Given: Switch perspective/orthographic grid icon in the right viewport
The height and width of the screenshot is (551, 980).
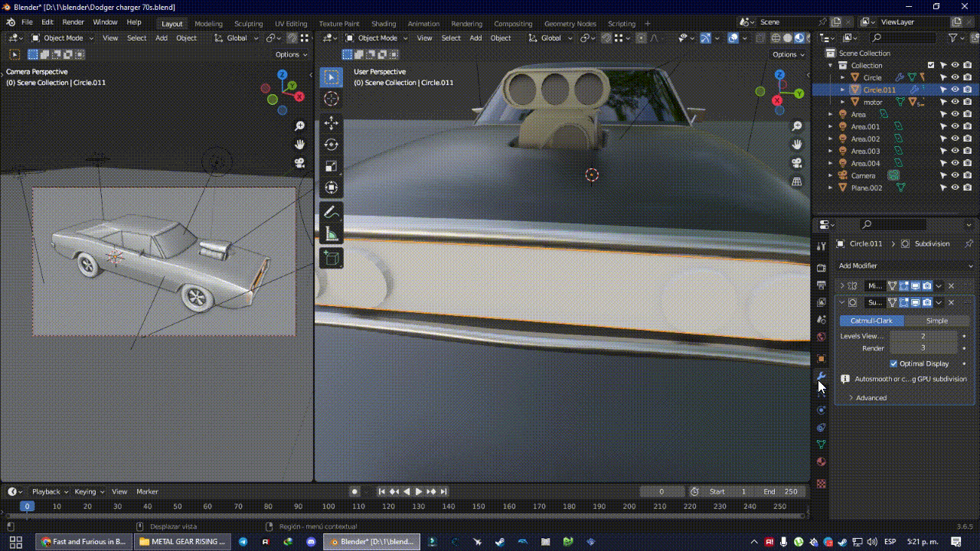Looking at the screenshot, I should 797,181.
